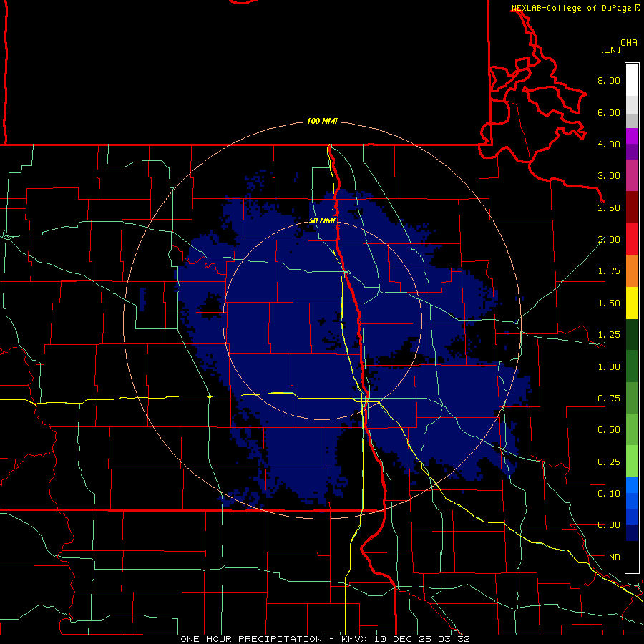Click the yellow swatch in the color scale
The height and width of the screenshot is (644, 644).
click(x=632, y=303)
